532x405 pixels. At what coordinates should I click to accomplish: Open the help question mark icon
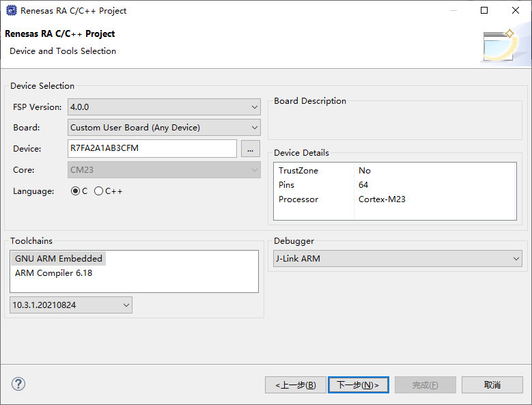(x=18, y=384)
